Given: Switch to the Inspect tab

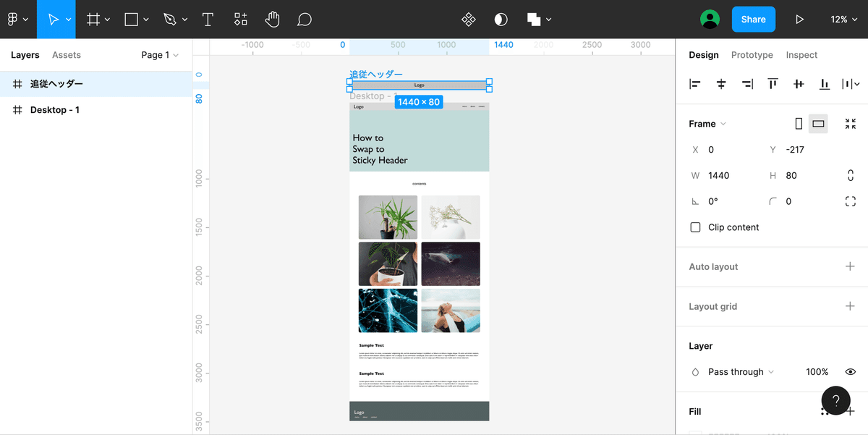Looking at the screenshot, I should (x=801, y=55).
